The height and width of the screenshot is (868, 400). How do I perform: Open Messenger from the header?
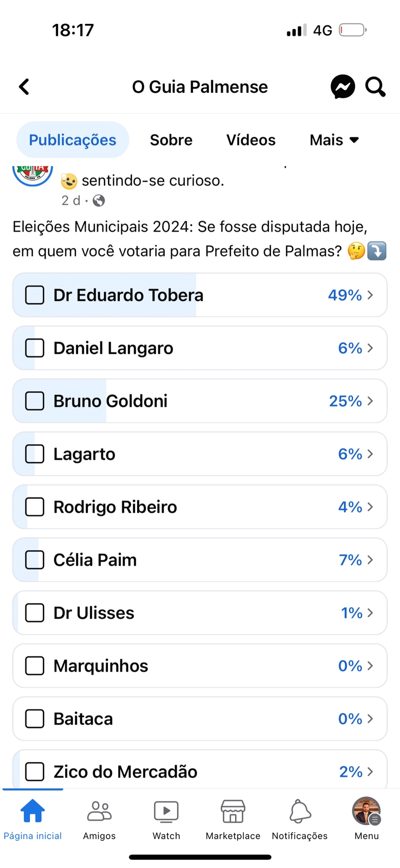[x=343, y=87]
